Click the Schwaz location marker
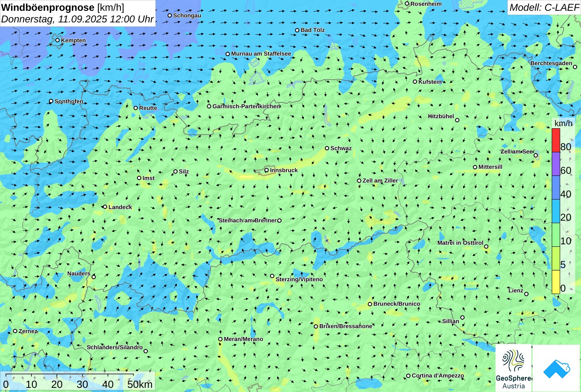The image size is (581, 392). pos(327,148)
